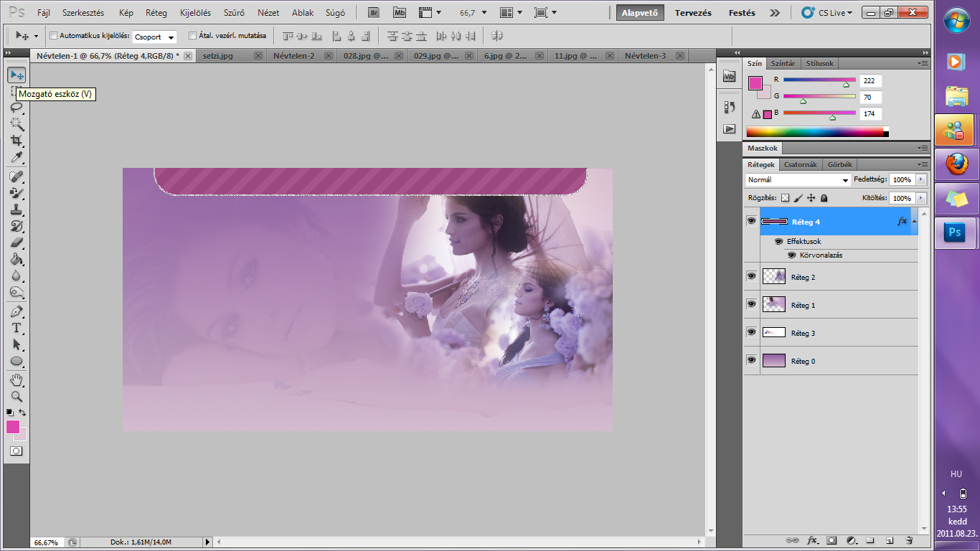Expand the Fedettség opacity slider arrow
This screenshot has height=551, width=980.
[920, 180]
